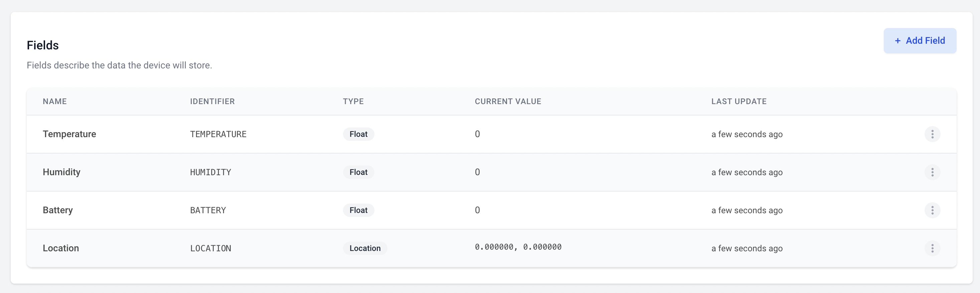Click the HUMIDITY identifier

click(210, 172)
